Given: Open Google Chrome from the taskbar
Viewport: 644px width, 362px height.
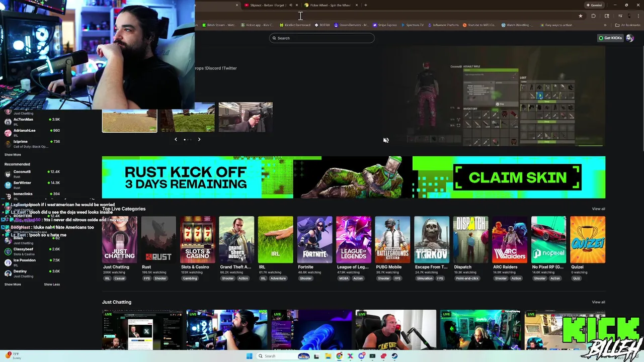Looking at the screenshot, I should click(339, 356).
